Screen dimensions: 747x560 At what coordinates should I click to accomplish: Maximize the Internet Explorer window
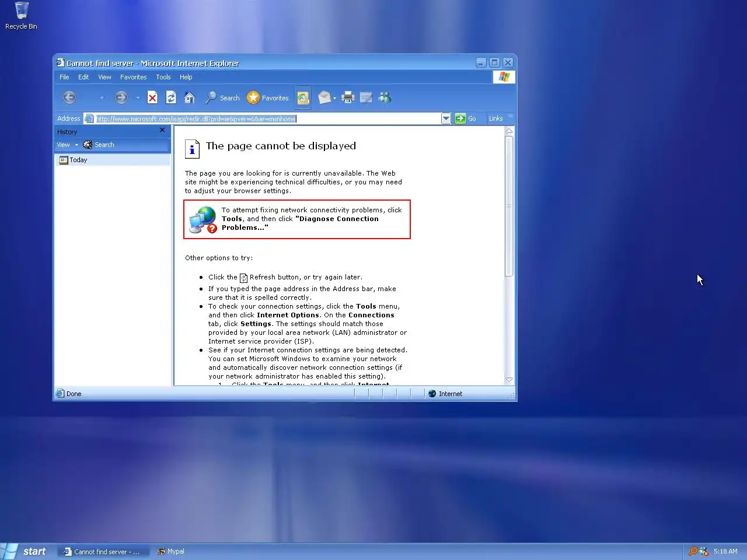click(x=495, y=62)
